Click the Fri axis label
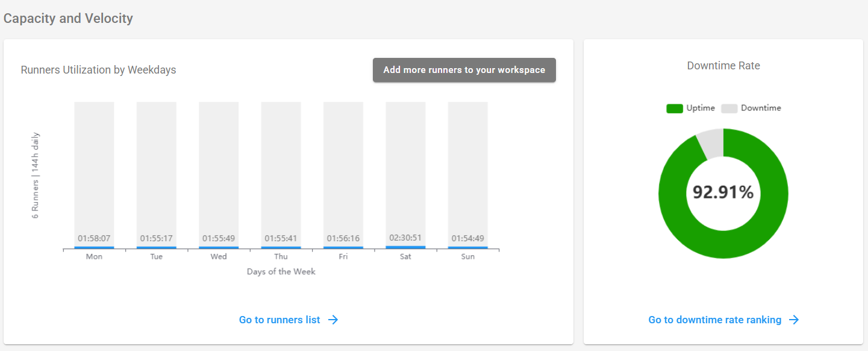The width and height of the screenshot is (868, 351). [x=343, y=256]
